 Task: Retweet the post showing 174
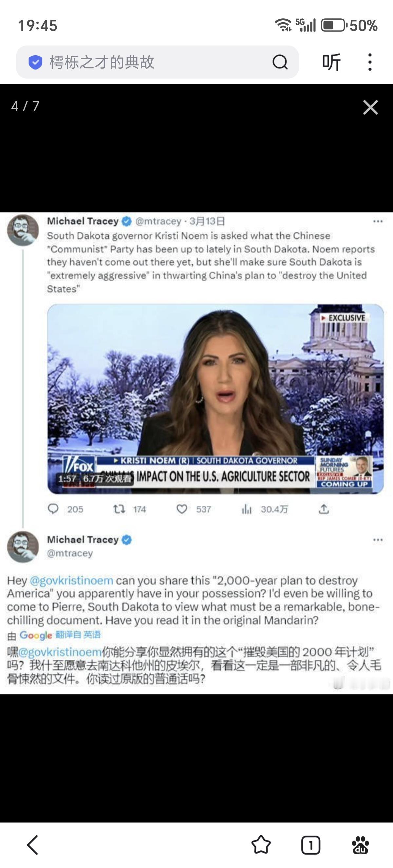click(129, 509)
